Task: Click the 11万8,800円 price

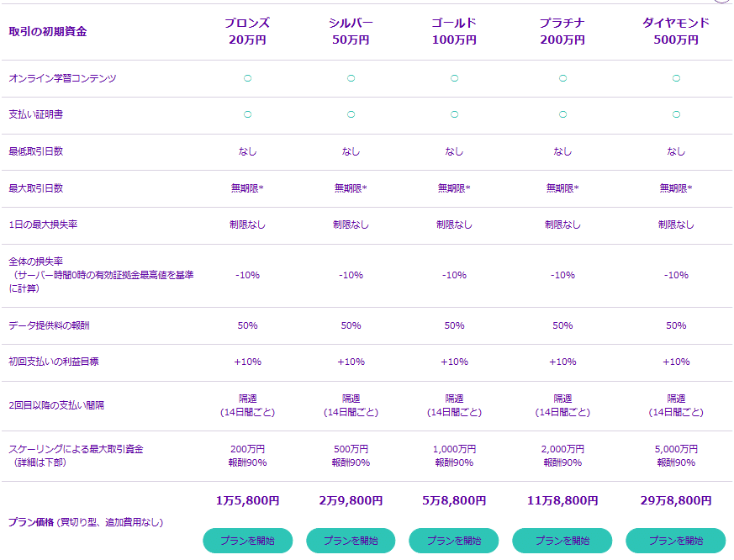Action: point(562,500)
